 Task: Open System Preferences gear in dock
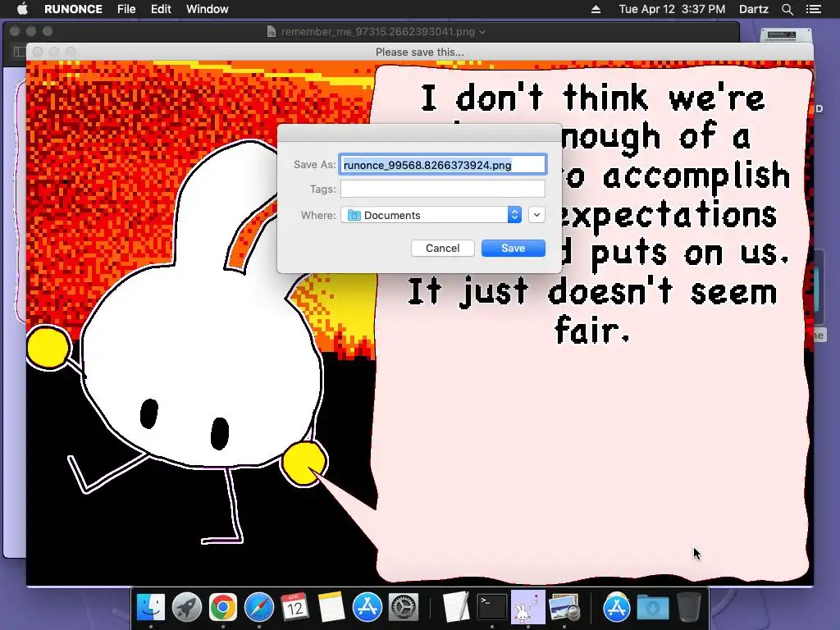point(403,608)
